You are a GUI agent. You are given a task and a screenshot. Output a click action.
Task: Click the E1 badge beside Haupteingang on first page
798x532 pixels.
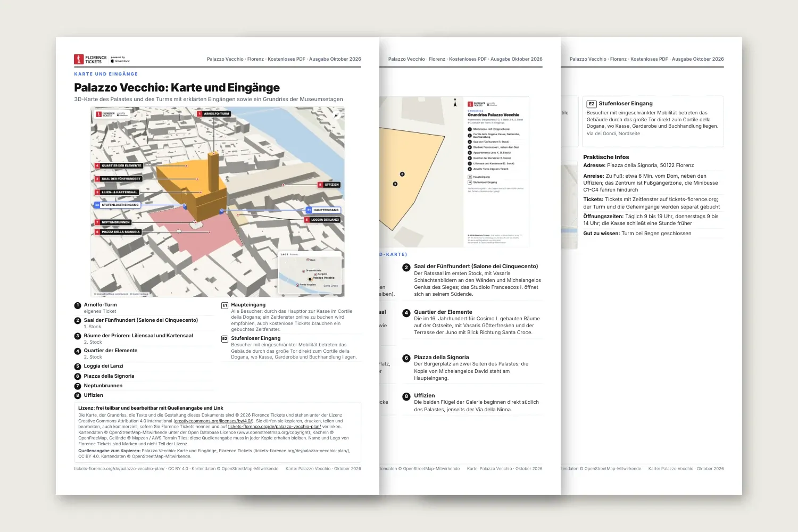225,305
